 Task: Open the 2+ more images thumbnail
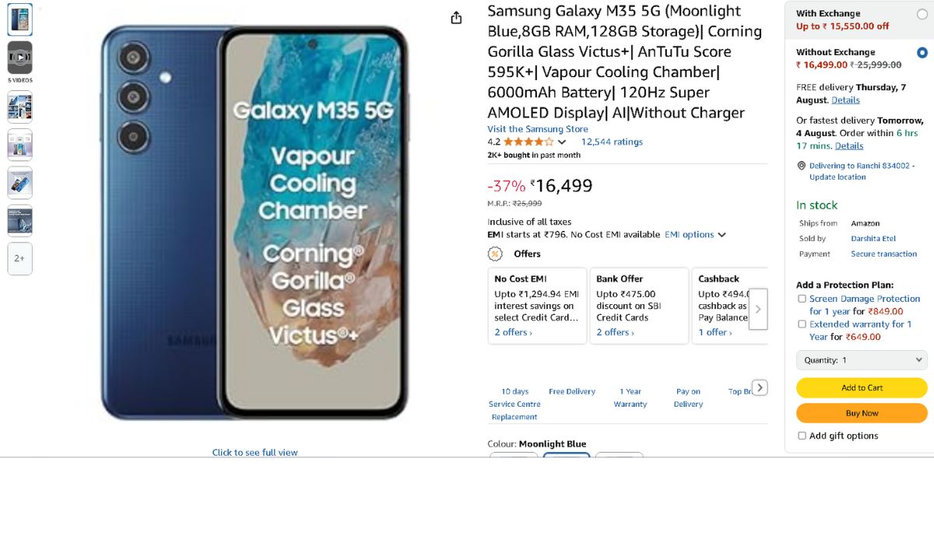click(x=19, y=258)
